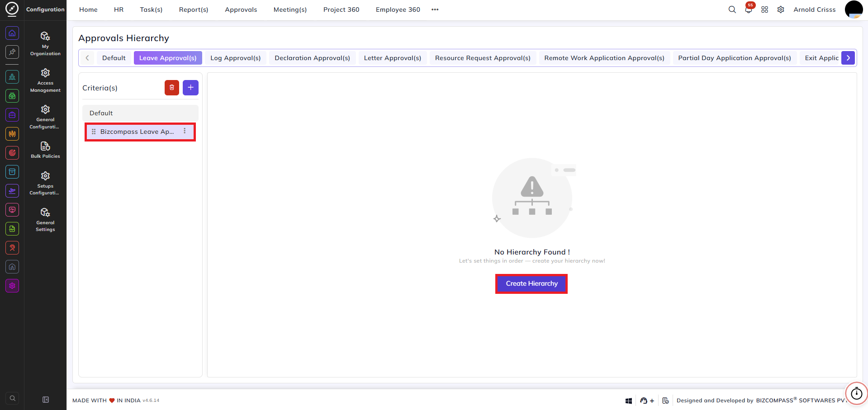Screen dimensions: 868x410
Task: Open General Configuration section
Action: (x=45, y=117)
